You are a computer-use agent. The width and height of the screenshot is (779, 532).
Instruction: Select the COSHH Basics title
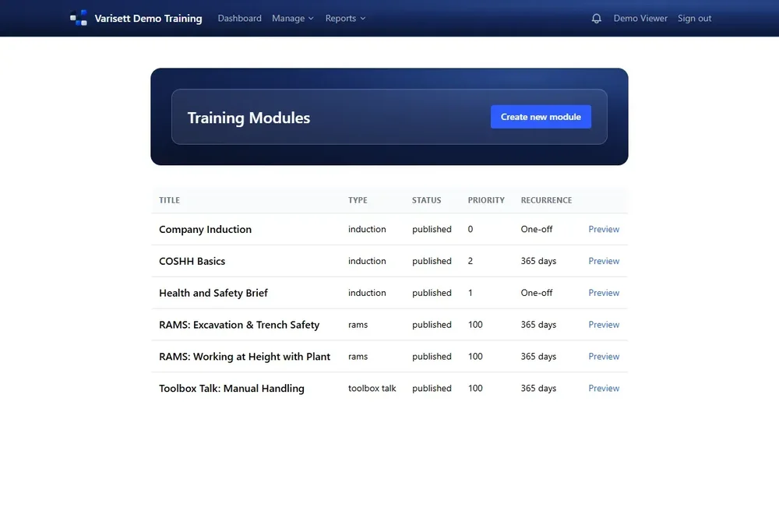pyautogui.click(x=192, y=261)
